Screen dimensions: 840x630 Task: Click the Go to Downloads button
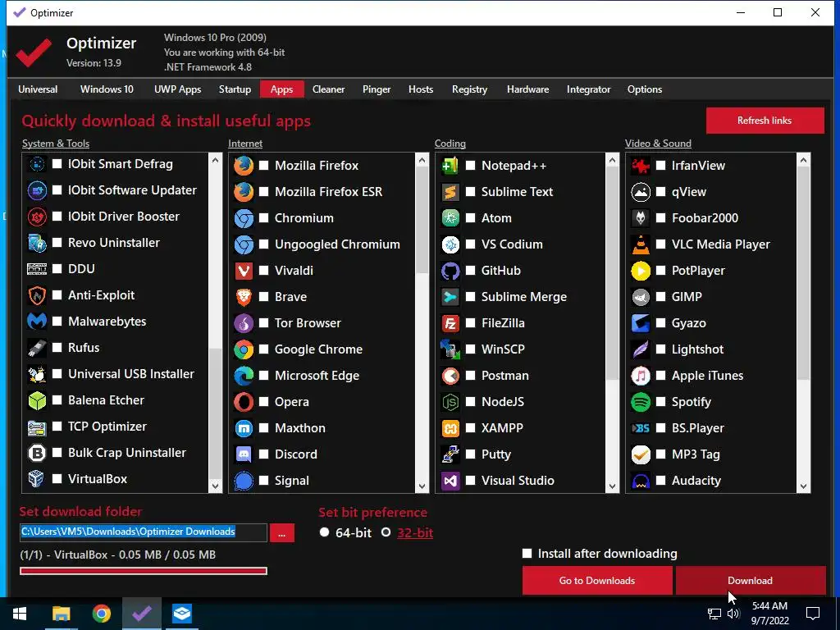597,581
